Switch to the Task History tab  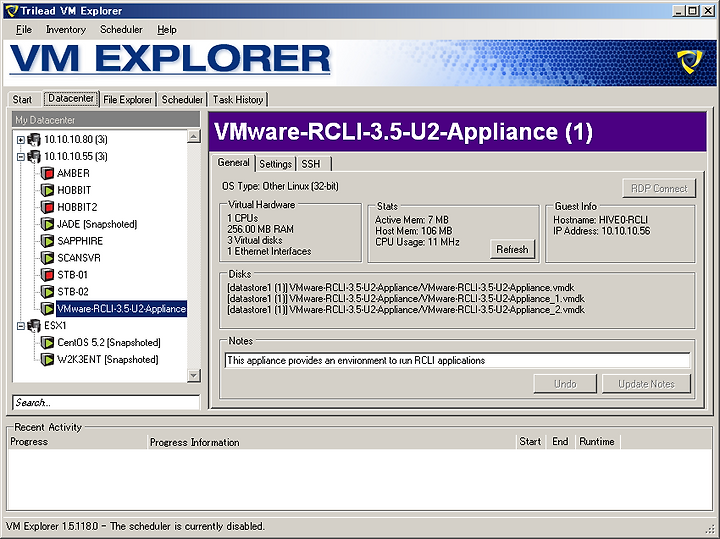coord(238,100)
